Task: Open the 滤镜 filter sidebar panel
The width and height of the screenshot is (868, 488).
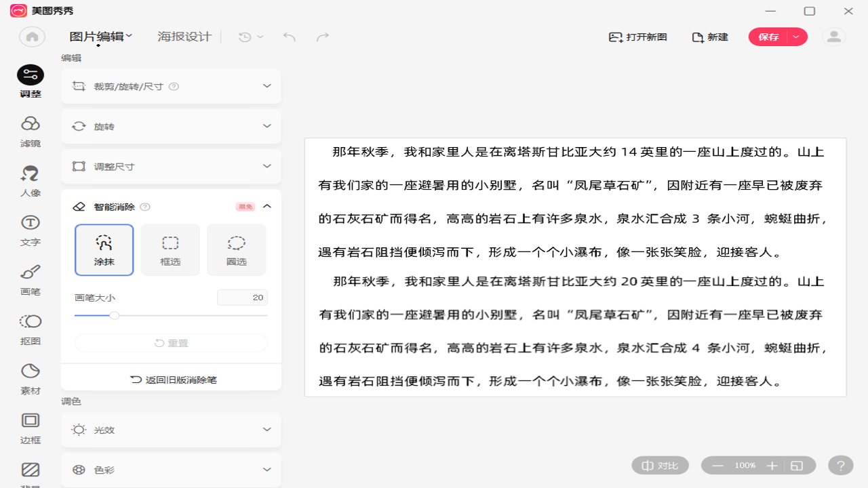Action: [31, 131]
